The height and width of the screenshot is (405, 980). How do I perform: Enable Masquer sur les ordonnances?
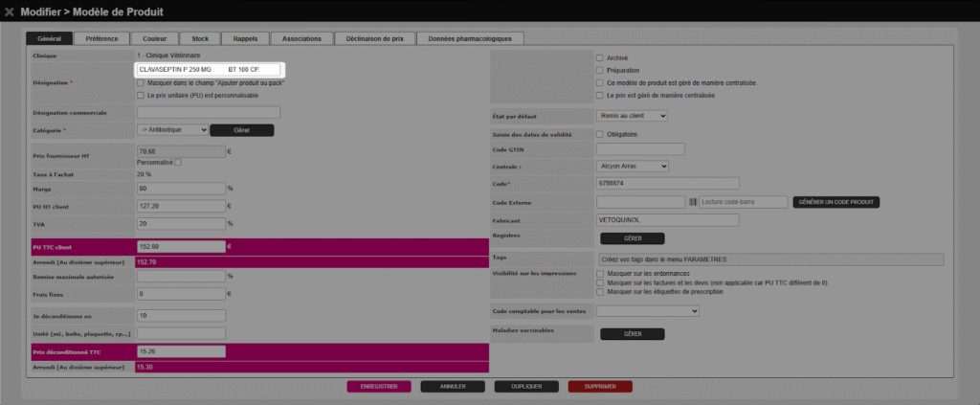tap(599, 273)
